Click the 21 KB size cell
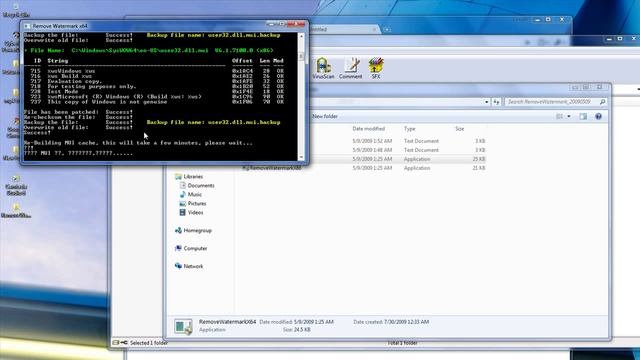Image resolution: width=640 pixels, height=360 pixels. (479, 168)
